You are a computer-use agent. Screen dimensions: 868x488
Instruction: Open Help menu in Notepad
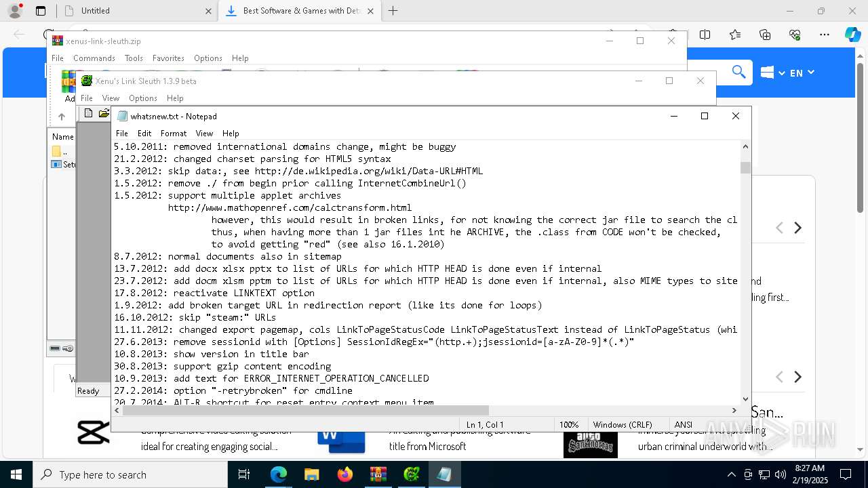[231, 134]
